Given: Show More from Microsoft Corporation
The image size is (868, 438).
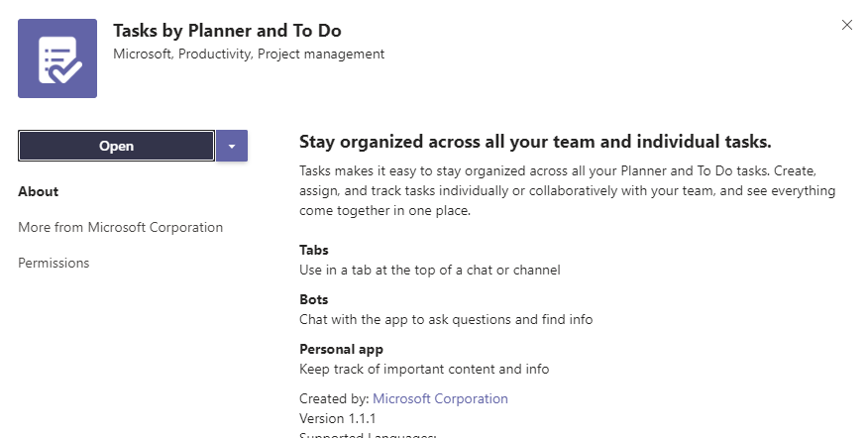Looking at the screenshot, I should (120, 227).
